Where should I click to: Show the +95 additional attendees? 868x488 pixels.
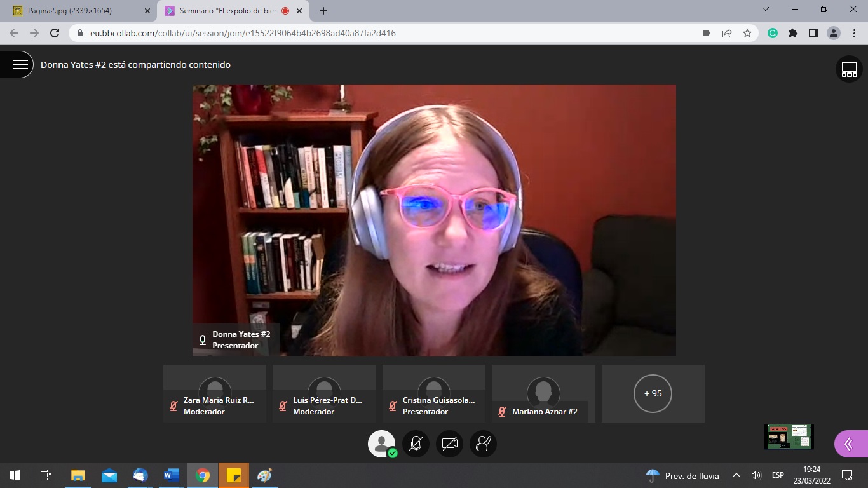click(x=653, y=393)
